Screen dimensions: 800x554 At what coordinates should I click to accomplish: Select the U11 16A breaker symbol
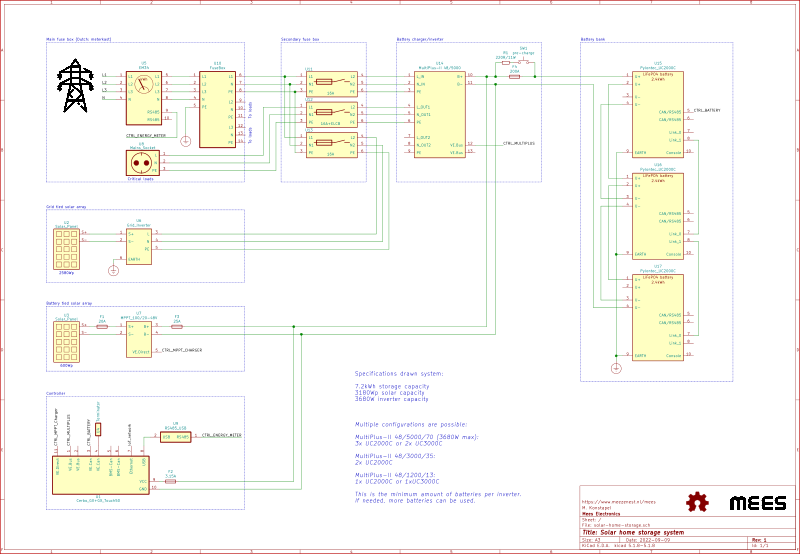coord(332,84)
